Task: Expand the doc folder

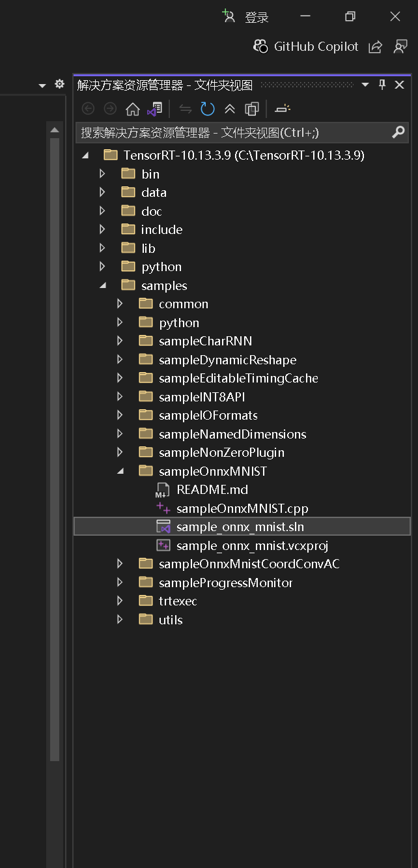Action: coord(102,210)
